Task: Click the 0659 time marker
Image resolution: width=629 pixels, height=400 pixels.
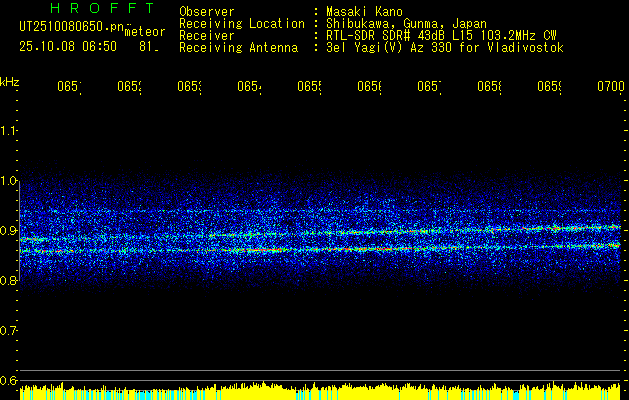Action: click(550, 87)
